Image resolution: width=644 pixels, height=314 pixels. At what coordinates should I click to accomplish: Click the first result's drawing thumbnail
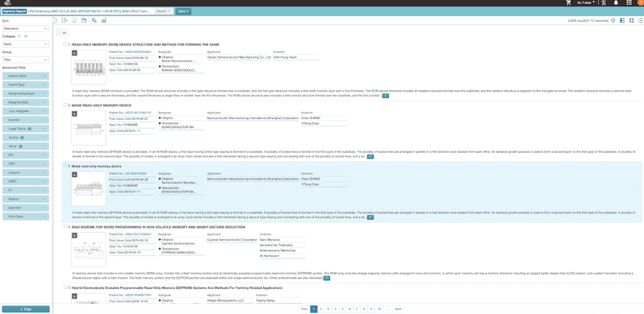(x=89, y=68)
